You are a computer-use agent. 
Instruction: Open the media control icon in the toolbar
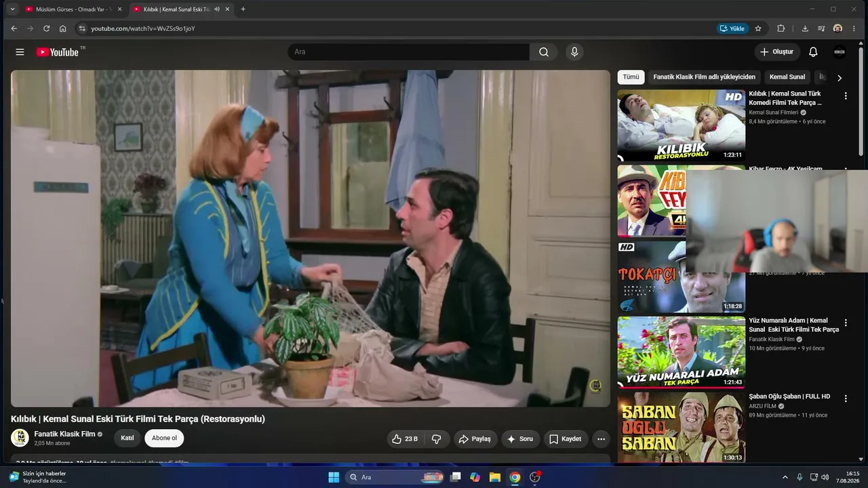[821, 28]
